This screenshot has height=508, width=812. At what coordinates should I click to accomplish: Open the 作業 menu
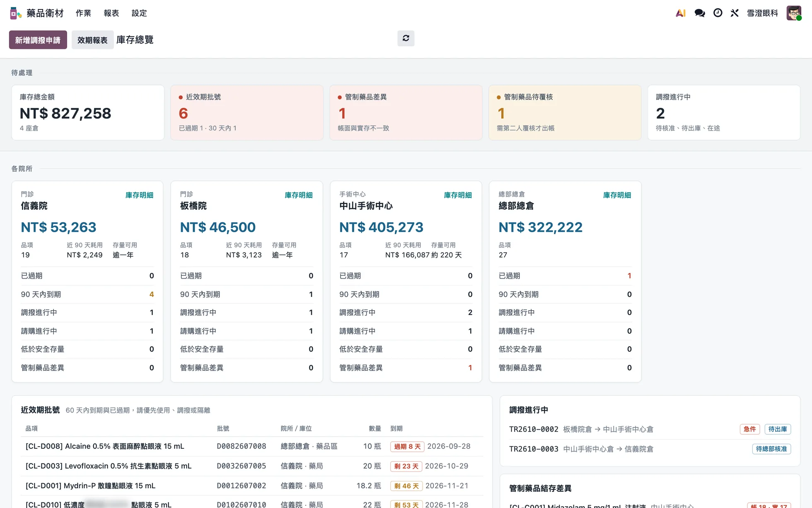point(83,13)
